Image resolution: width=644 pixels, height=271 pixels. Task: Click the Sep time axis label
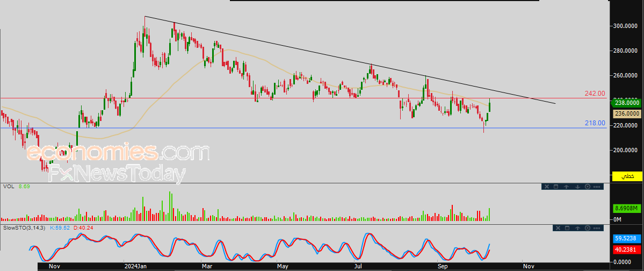443,267
